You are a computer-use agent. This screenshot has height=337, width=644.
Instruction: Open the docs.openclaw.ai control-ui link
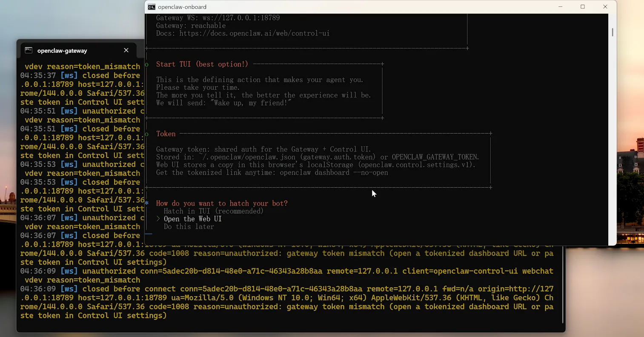[254, 33]
